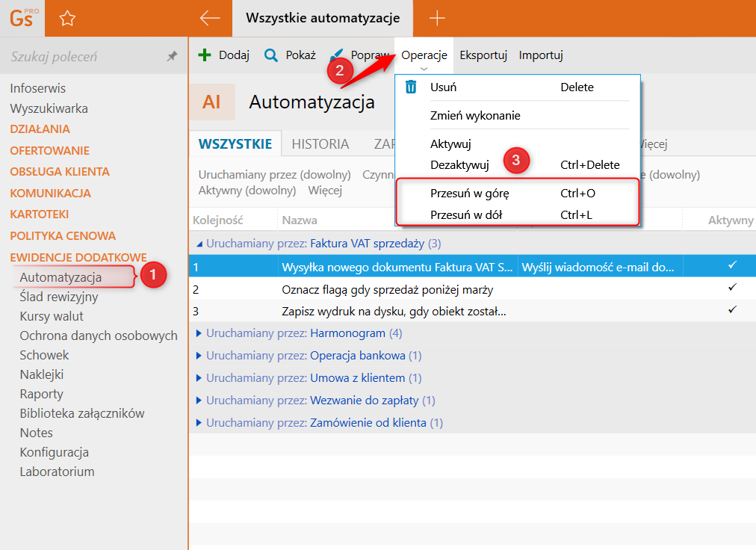756x550 pixels.
Task: Open Automatyzacja in the sidebar
Action: click(61, 277)
